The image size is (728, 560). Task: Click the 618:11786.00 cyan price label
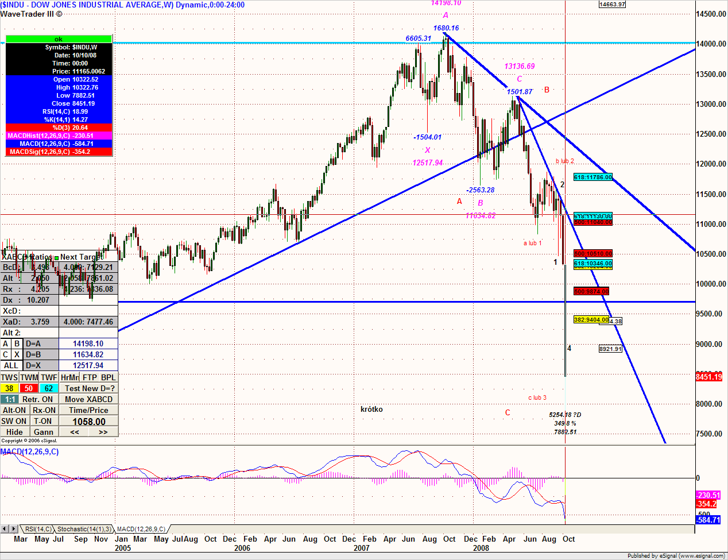pyautogui.click(x=593, y=177)
